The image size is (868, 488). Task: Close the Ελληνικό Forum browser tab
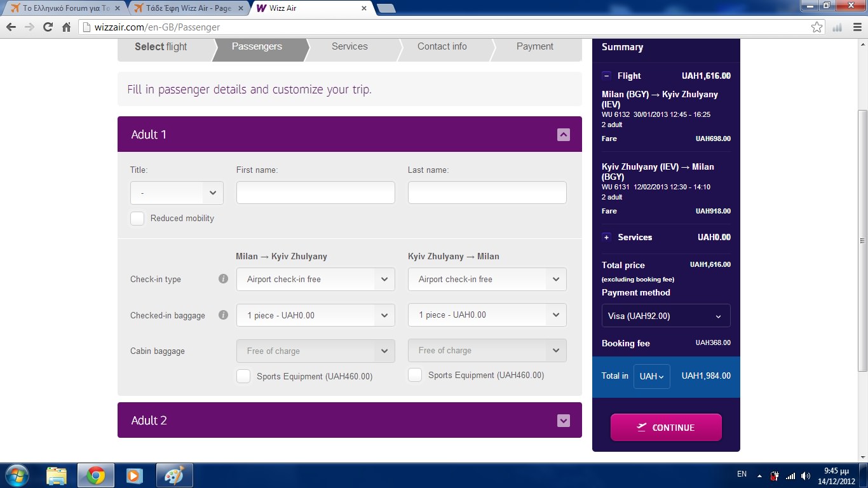pos(116,9)
